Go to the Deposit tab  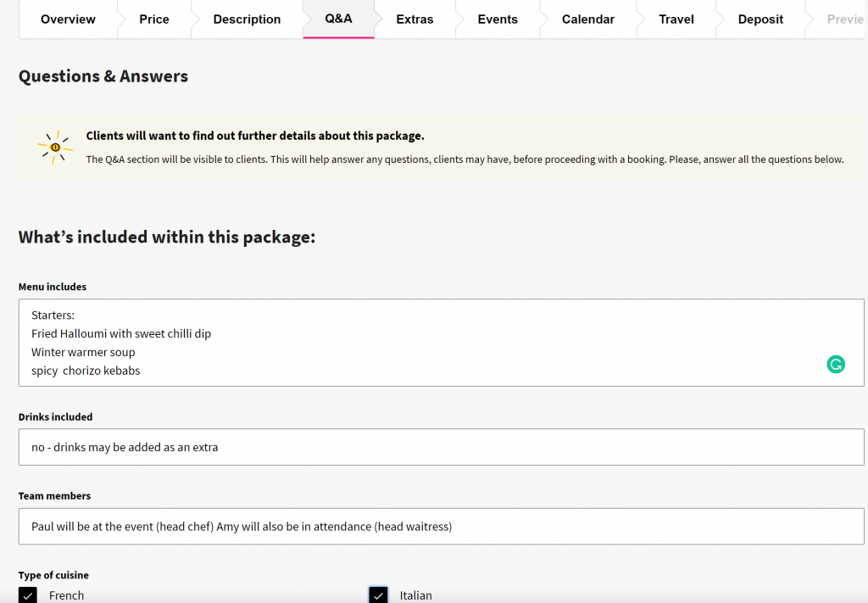(760, 20)
